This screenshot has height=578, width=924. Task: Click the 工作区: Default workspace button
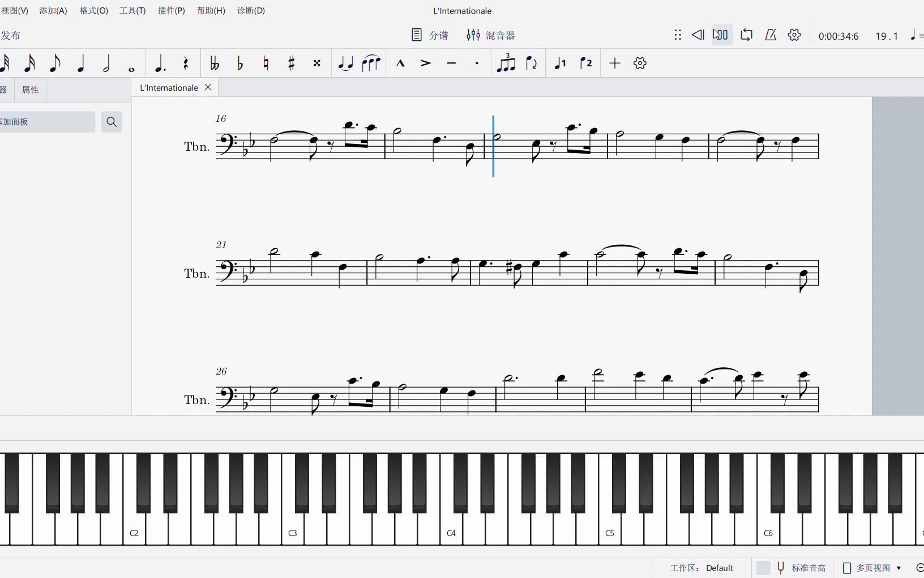(702, 568)
